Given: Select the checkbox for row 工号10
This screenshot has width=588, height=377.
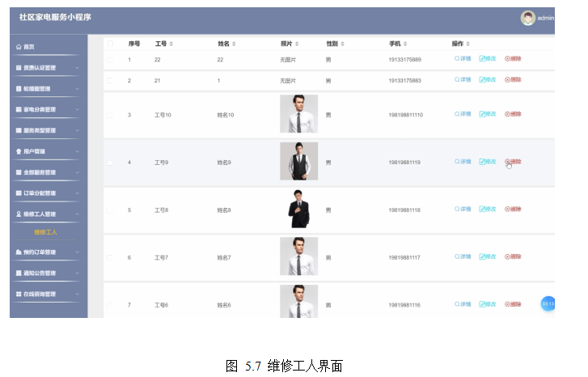Looking at the screenshot, I should 109,115.
